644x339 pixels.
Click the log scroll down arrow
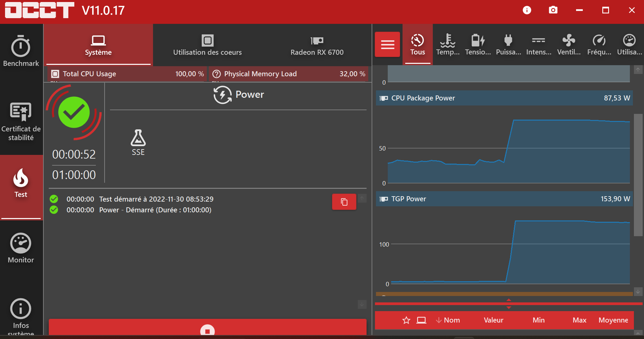362,304
